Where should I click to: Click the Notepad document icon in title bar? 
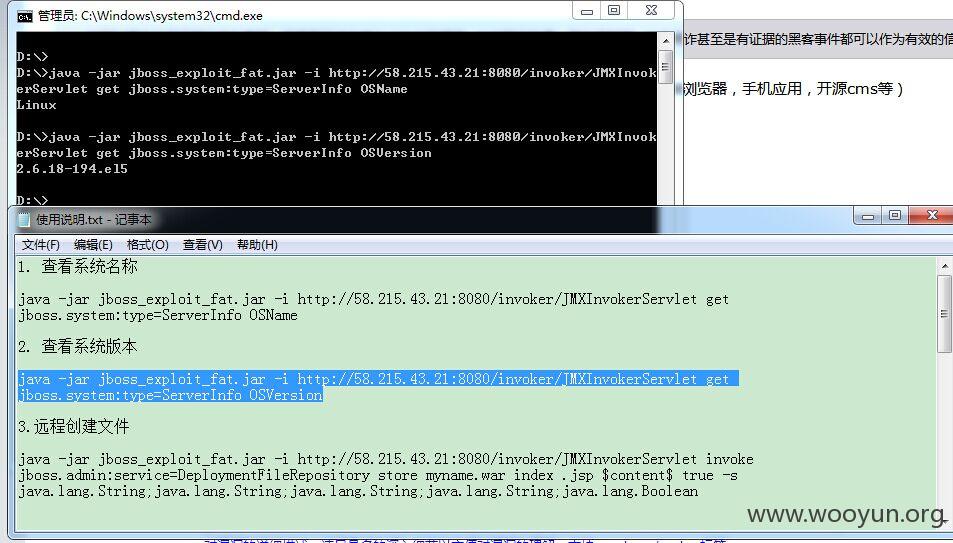tap(24, 220)
